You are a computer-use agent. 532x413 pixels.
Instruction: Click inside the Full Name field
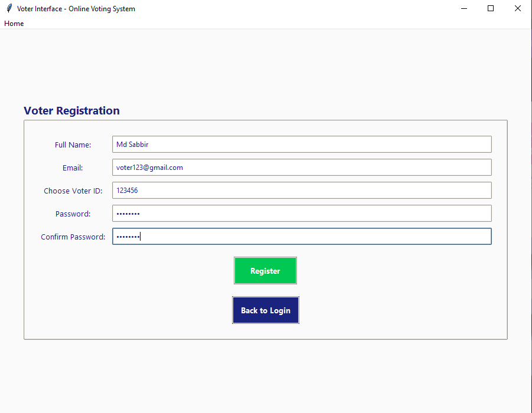pyautogui.click(x=302, y=144)
